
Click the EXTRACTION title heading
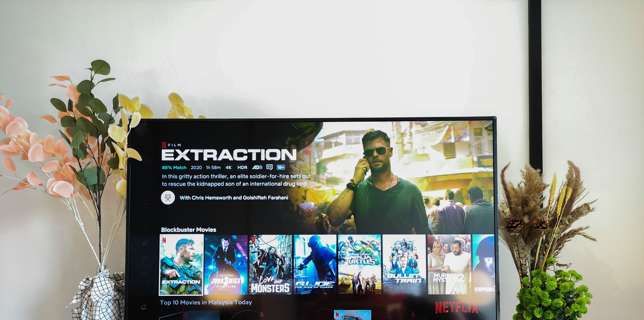tap(229, 155)
